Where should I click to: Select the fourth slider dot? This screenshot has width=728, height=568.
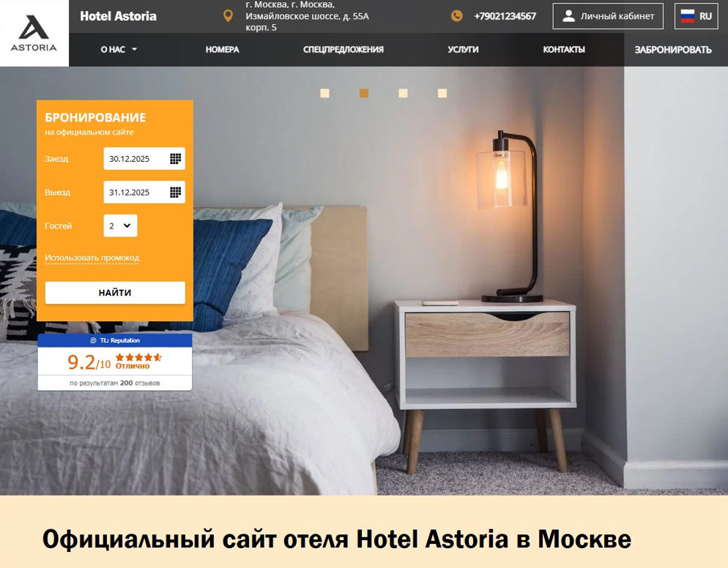pos(442,93)
